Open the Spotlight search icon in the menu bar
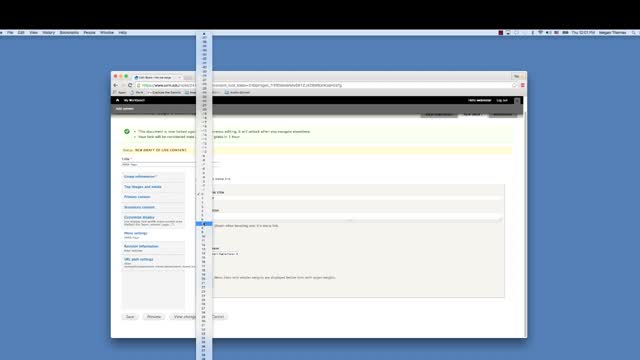640x360 pixels. tap(633, 33)
